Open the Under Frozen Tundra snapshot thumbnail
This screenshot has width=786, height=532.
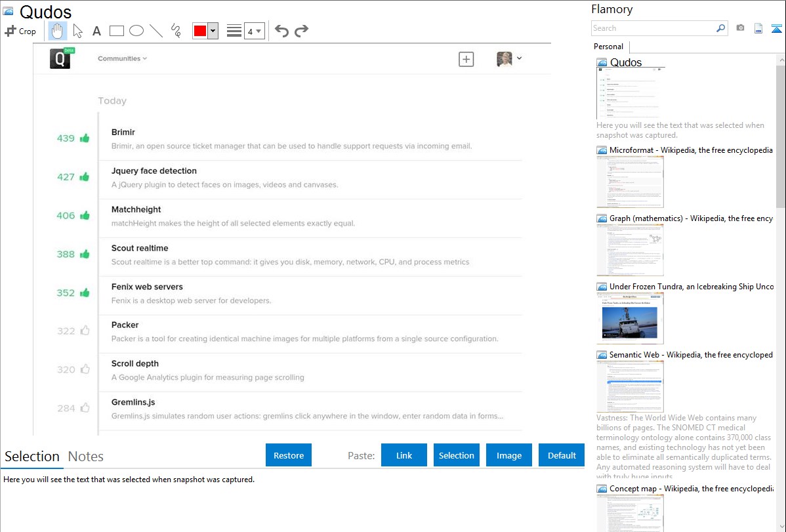630,318
